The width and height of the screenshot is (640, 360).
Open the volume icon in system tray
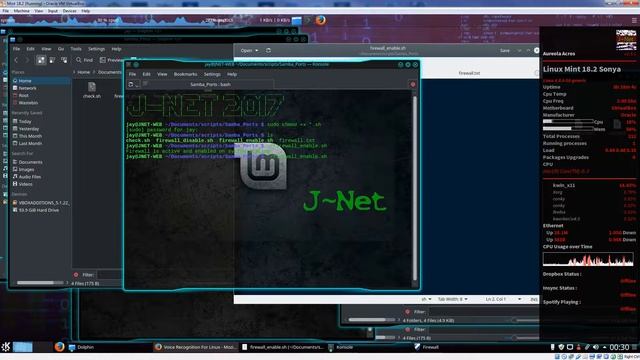point(596,347)
